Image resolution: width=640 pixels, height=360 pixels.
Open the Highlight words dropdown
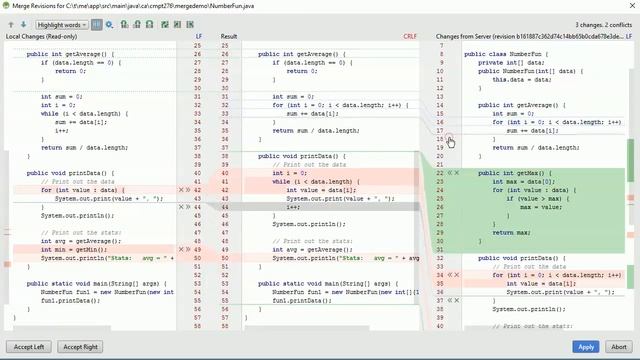pyautogui.click(x=62, y=25)
